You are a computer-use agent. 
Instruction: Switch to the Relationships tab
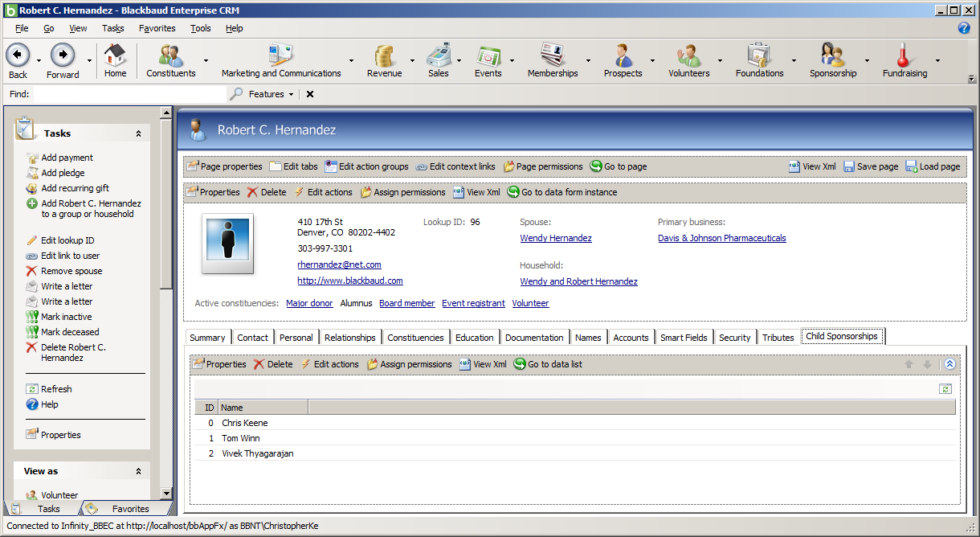click(x=349, y=338)
